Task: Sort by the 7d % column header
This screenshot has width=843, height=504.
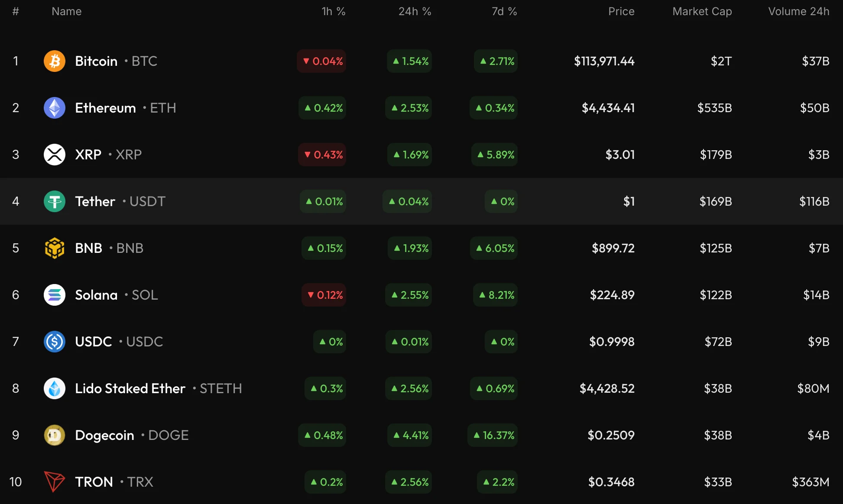Action: point(504,12)
